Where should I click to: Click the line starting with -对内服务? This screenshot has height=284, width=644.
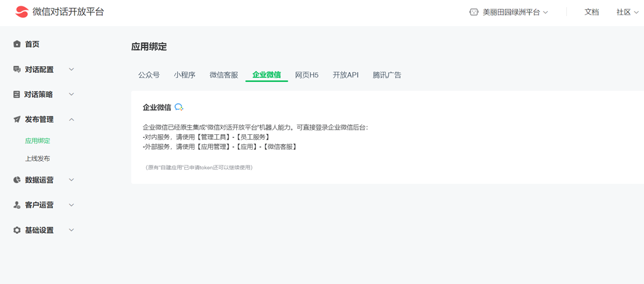click(x=206, y=137)
